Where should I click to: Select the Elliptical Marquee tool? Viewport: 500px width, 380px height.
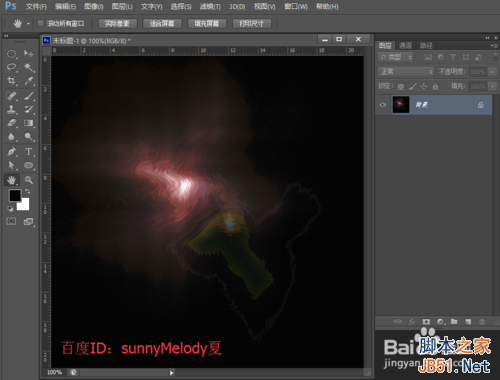click(12, 54)
